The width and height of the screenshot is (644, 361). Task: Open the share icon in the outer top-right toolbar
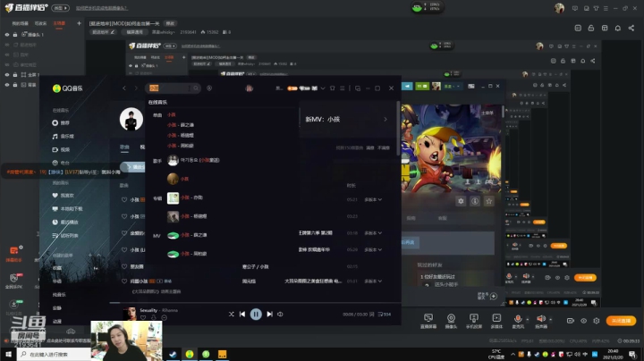tap(631, 28)
